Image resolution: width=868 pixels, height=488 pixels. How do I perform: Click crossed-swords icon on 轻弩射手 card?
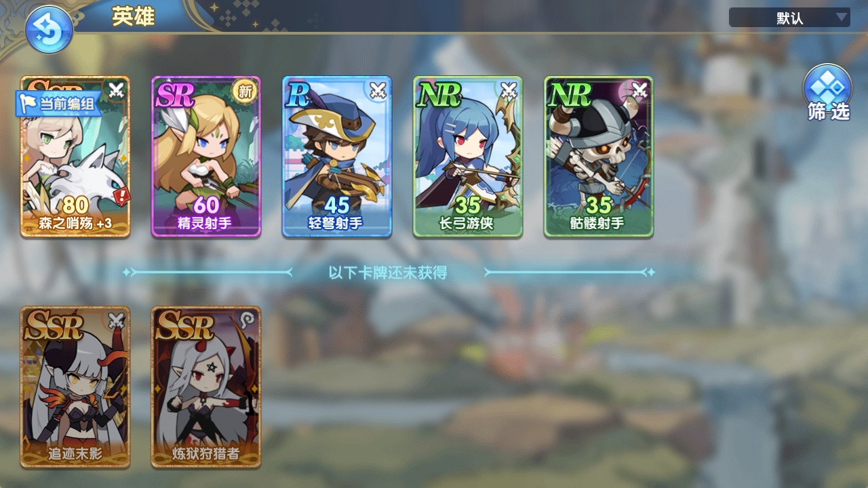coord(378,89)
